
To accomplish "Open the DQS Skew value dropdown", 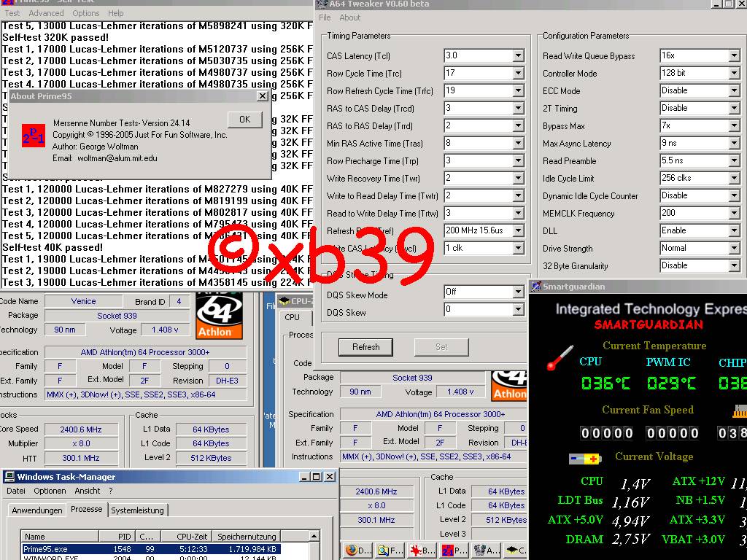I will point(519,309).
